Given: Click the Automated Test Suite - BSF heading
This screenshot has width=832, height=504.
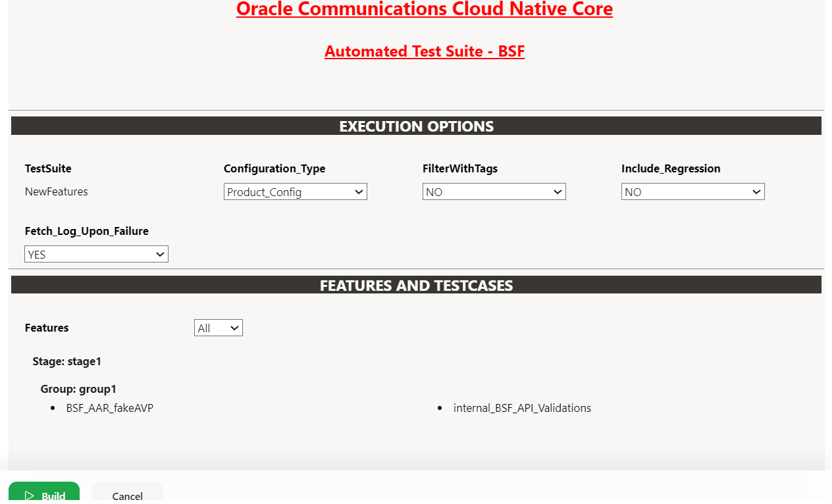Looking at the screenshot, I should (x=425, y=51).
